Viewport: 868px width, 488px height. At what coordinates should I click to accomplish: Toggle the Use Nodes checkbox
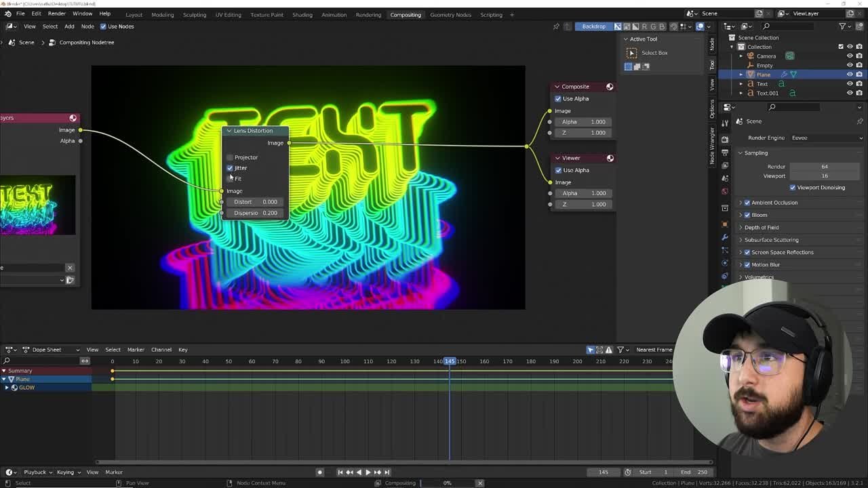[x=102, y=26]
